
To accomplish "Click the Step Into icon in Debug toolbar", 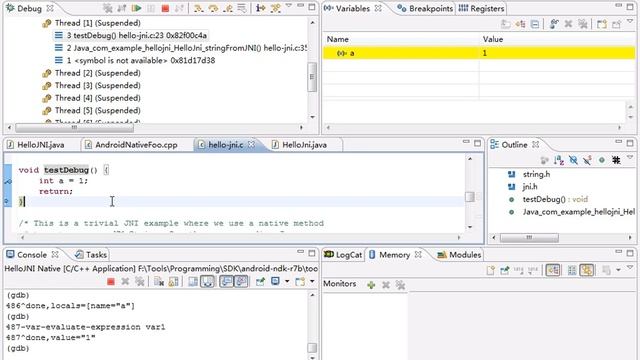I will coord(198,8).
